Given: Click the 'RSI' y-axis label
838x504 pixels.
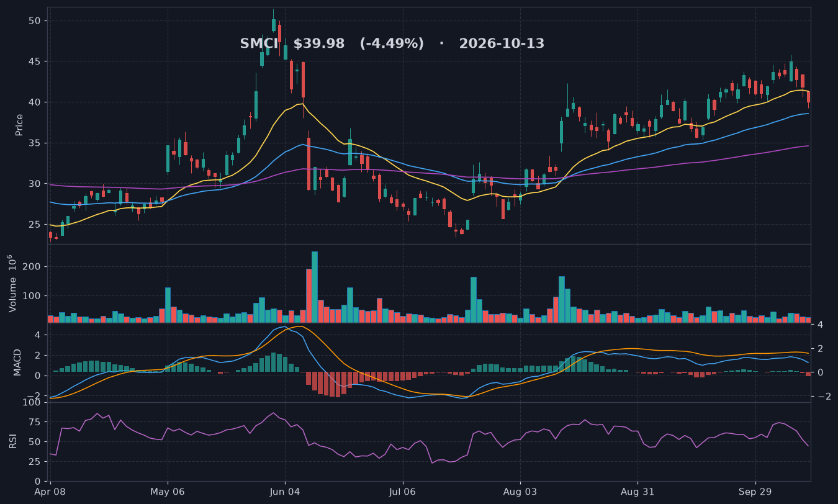Looking at the screenshot, I should 12,441.
